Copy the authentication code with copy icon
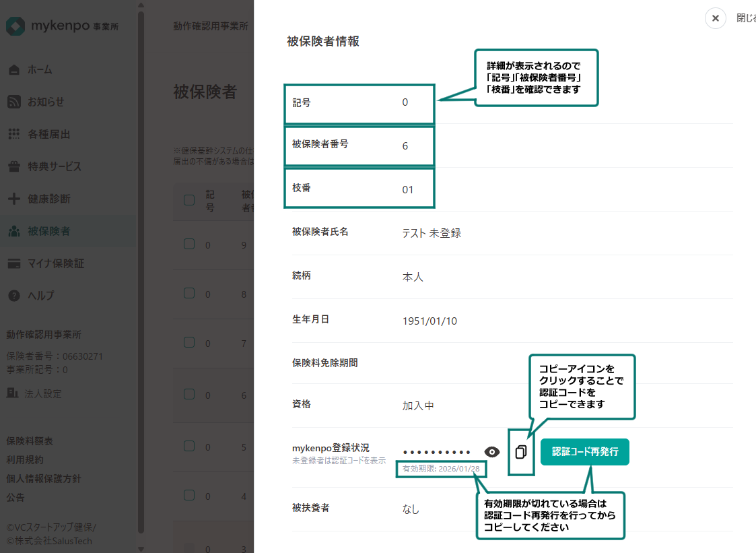The image size is (756, 553). pyautogui.click(x=520, y=452)
